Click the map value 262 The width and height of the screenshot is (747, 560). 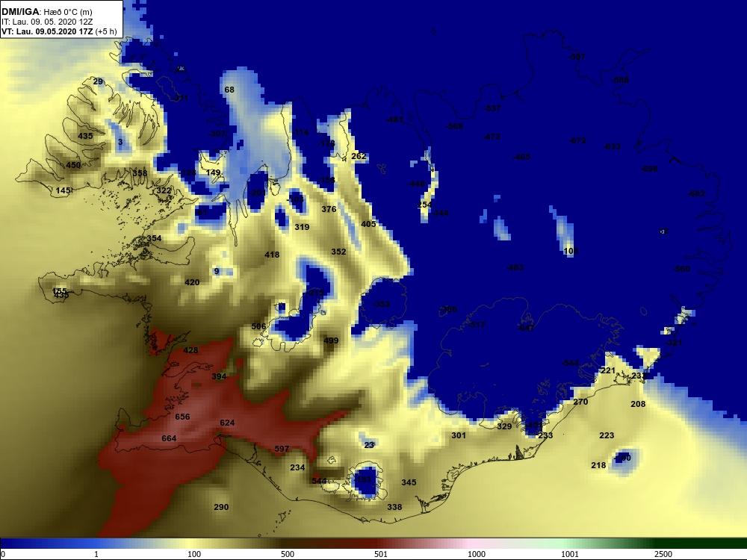[359, 156]
